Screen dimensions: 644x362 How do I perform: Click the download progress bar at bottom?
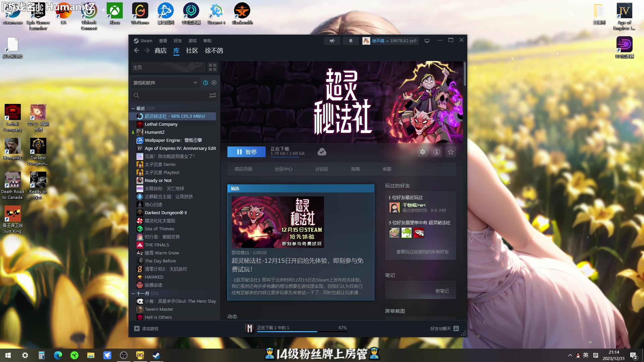point(302,331)
